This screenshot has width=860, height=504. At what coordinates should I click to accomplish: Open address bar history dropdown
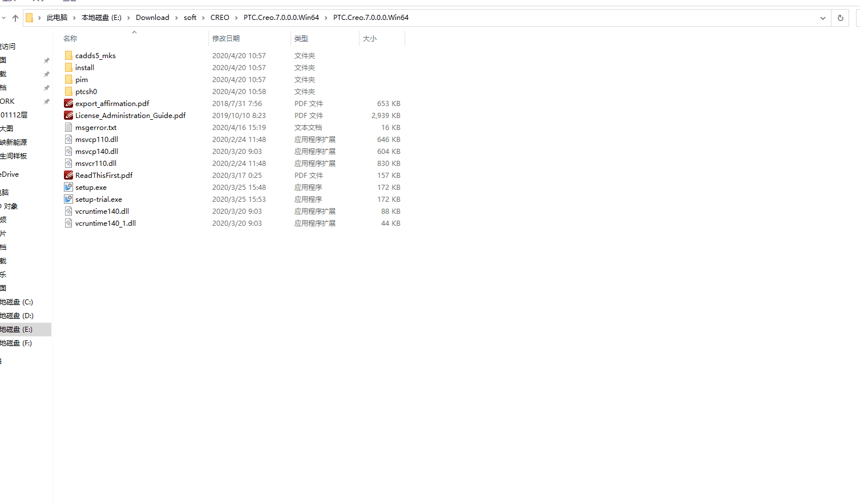(x=822, y=18)
